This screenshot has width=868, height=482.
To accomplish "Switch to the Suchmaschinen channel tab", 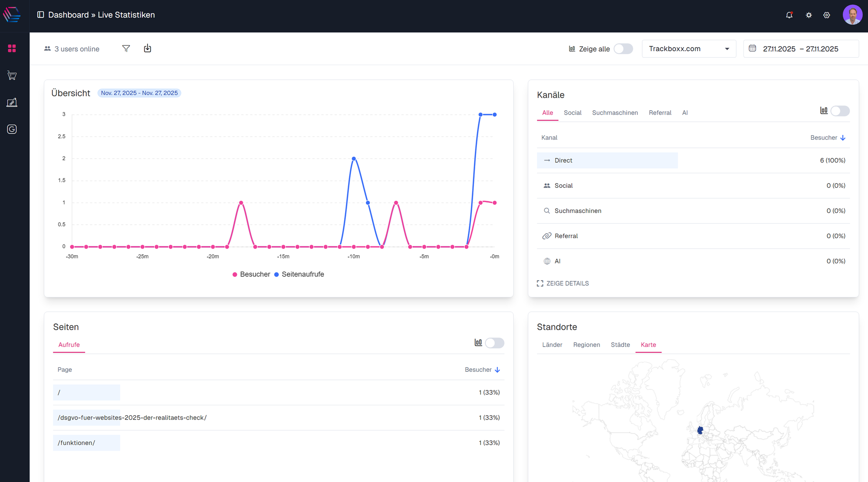I will point(615,113).
